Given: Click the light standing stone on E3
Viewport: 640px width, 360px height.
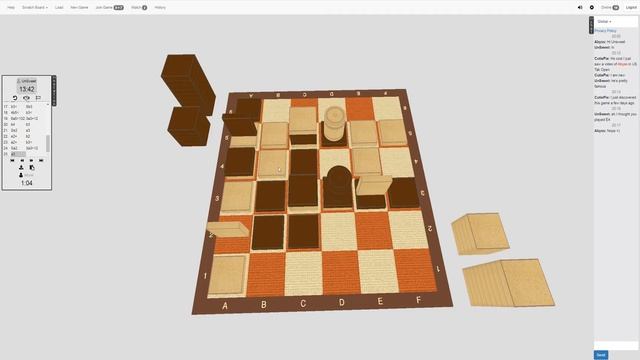Looking at the screenshot, I should [373, 185].
